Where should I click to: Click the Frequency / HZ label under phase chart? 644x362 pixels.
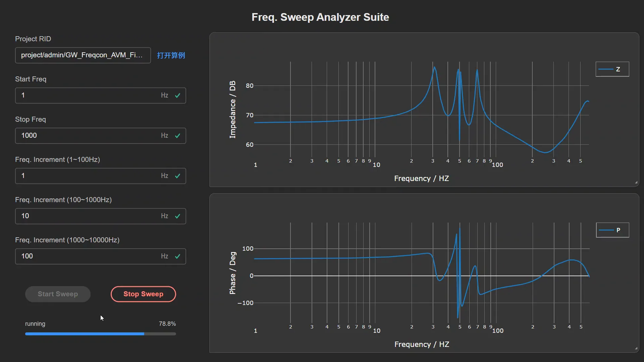tap(422, 344)
